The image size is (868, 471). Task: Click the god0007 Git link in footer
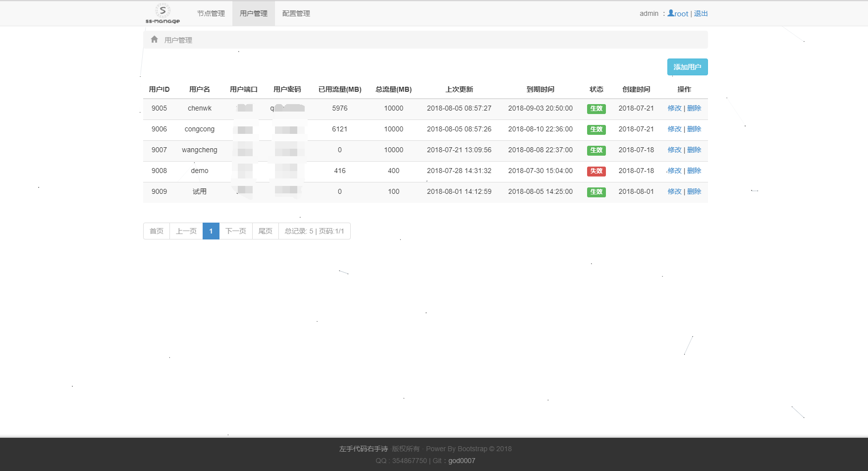[x=462, y=461]
